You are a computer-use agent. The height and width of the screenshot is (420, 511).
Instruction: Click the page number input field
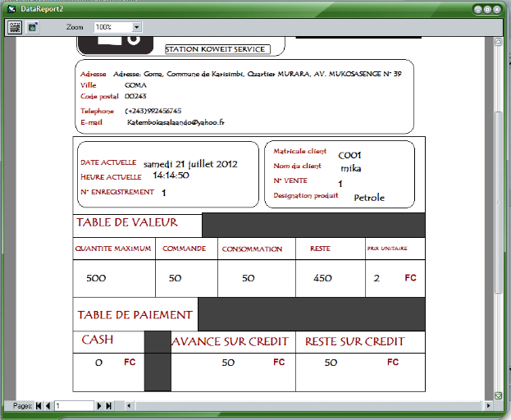(74, 406)
